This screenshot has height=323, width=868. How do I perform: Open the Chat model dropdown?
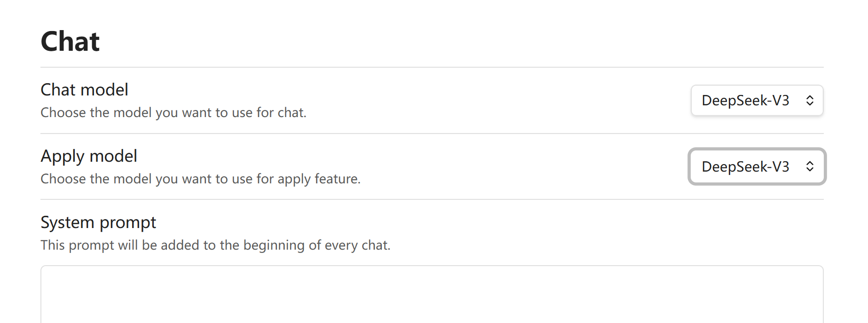[757, 100]
